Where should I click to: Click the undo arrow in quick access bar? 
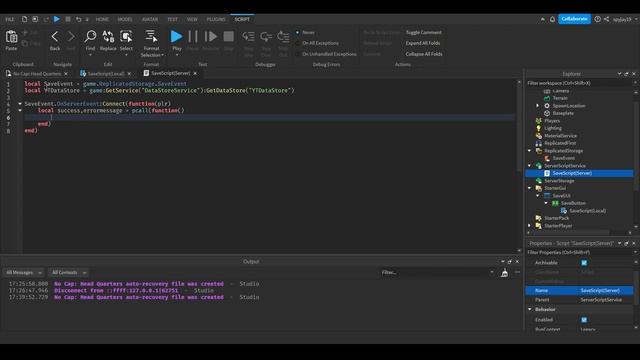tap(78, 19)
